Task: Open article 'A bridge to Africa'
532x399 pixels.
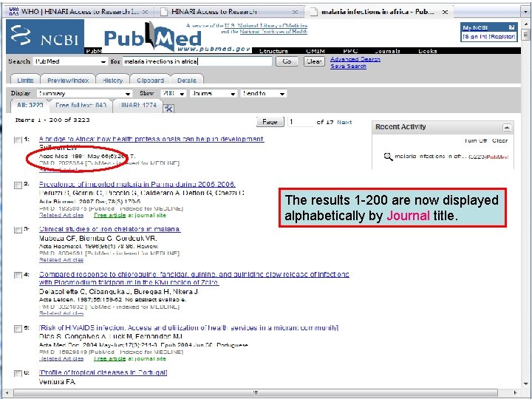Action: [x=151, y=139]
